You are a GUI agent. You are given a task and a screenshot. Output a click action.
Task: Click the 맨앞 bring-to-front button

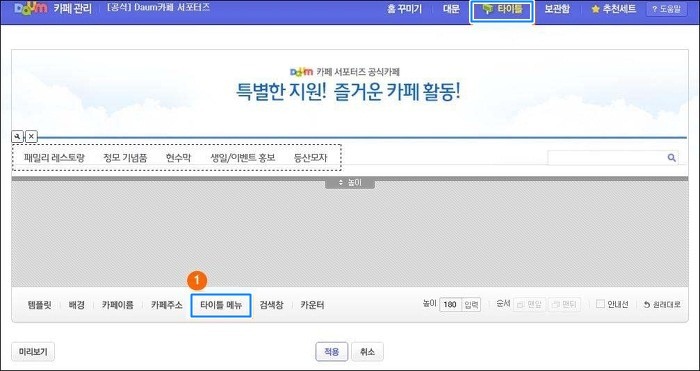tap(529, 305)
